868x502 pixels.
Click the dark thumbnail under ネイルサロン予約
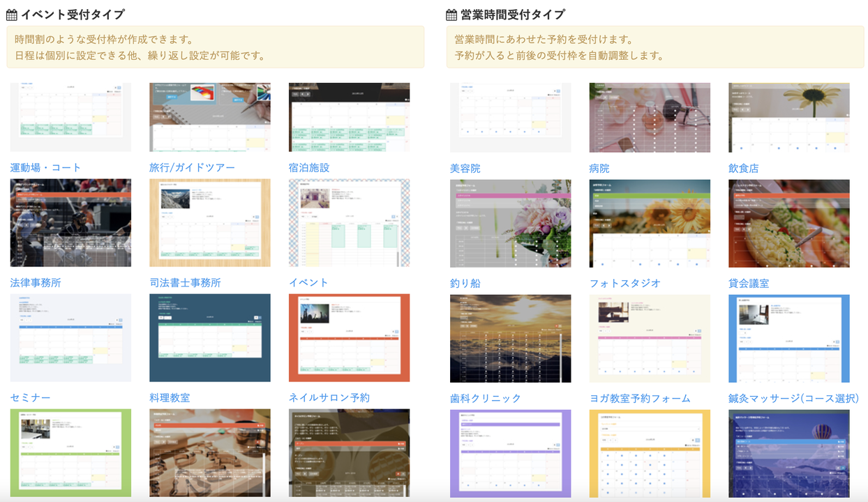click(350, 453)
